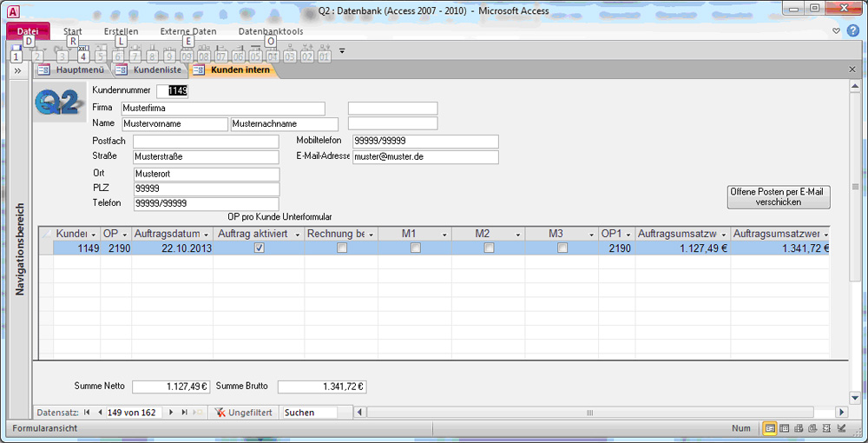The image size is (868, 443).
Task: Click the down arrow of vertical scrollbar
Action: (x=855, y=397)
